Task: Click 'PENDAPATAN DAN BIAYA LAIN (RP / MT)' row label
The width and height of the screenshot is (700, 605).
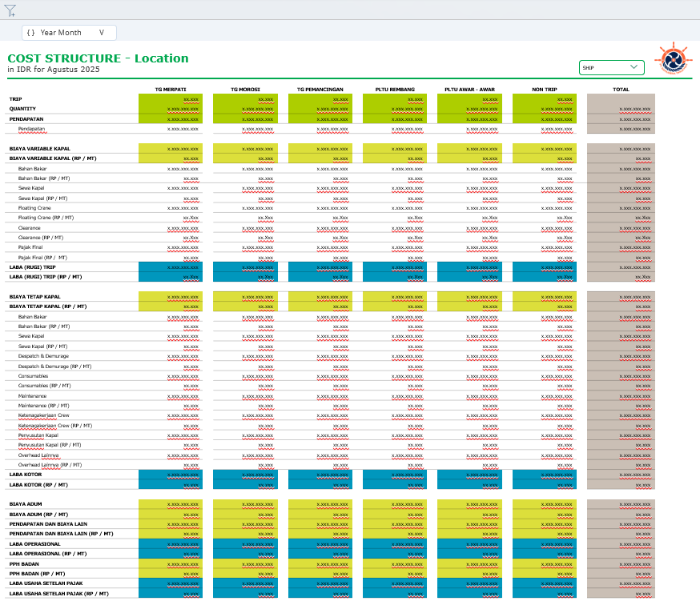Action: (x=61, y=534)
